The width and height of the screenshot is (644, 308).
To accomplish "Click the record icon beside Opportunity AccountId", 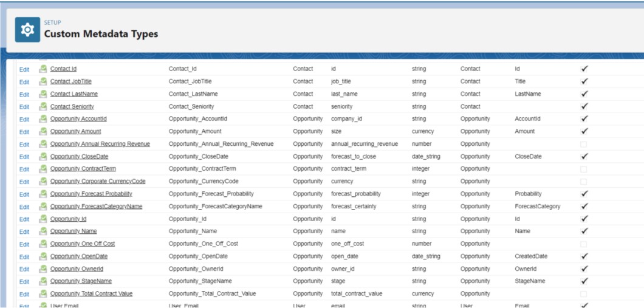I will click(x=43, y=118).
